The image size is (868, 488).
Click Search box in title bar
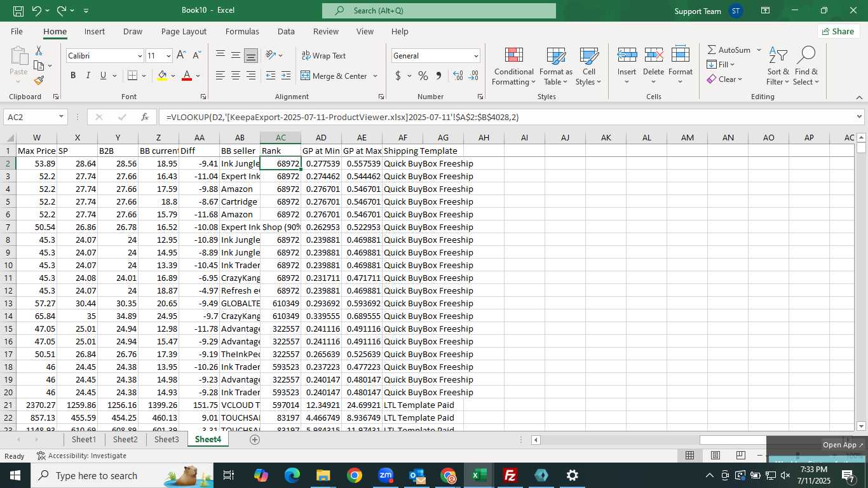[438, 11]
